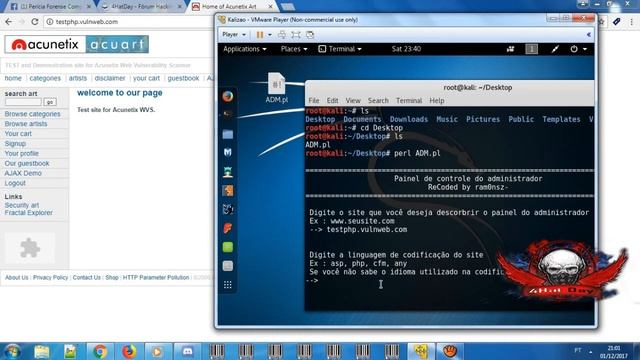640x360 pixels.
Task: Open the terminal Help menu
Action: [x=436, y=100]
